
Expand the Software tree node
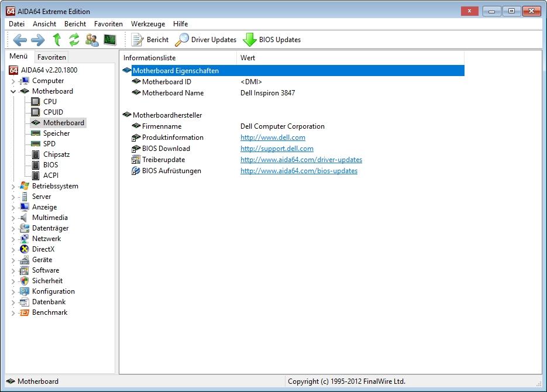tap(13, 271)
